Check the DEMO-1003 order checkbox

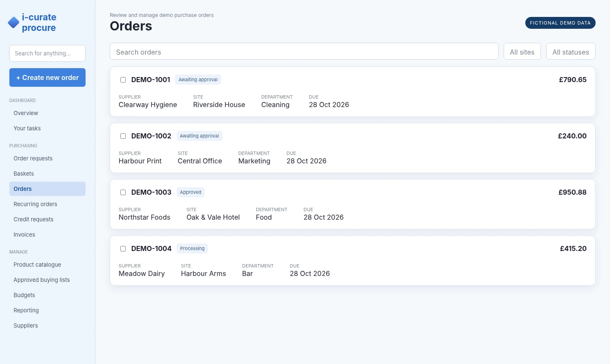pyautogui.click(x=123, y=192)
